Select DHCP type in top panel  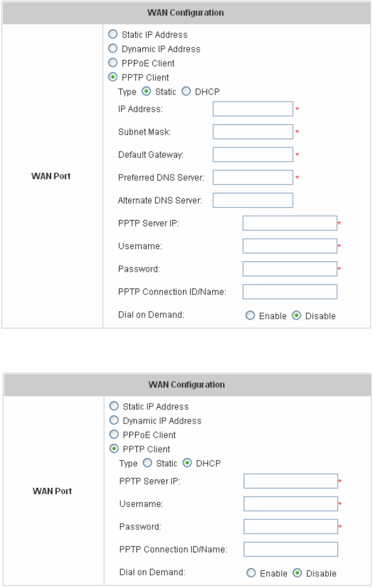(186, 91)
